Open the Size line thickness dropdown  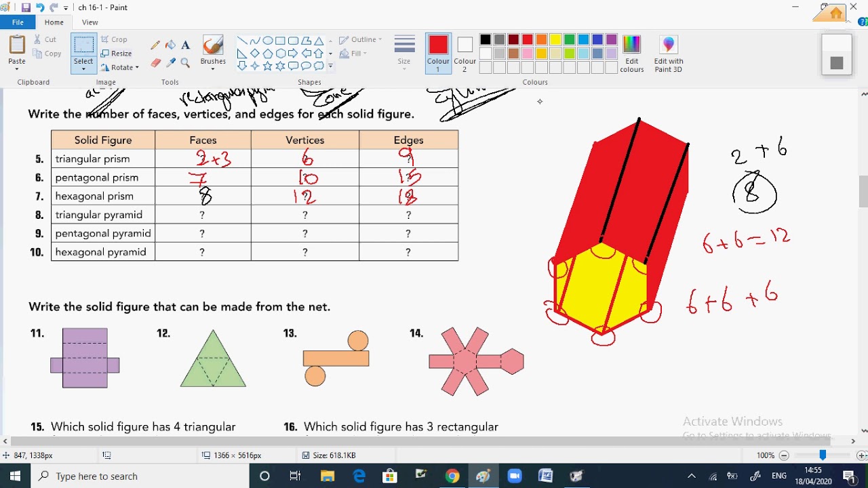pyautogui.click(x=404, y=54)
